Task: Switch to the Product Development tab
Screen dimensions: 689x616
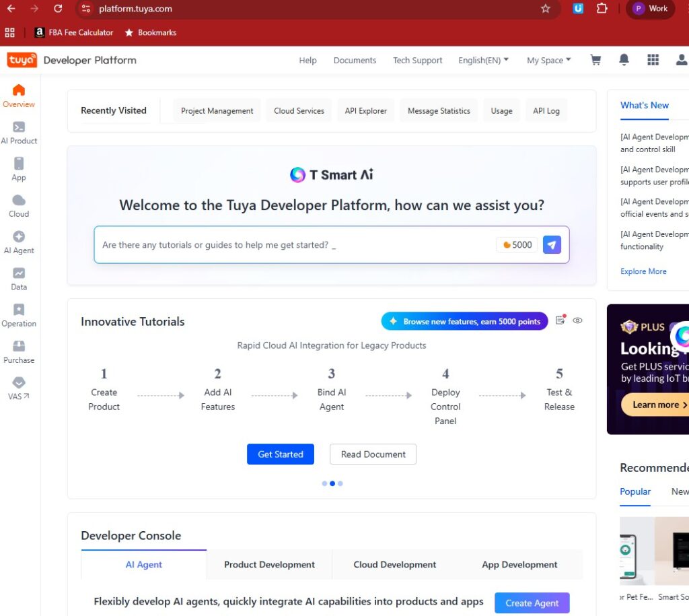Action: pyautogui.click(x=269, y=565)
